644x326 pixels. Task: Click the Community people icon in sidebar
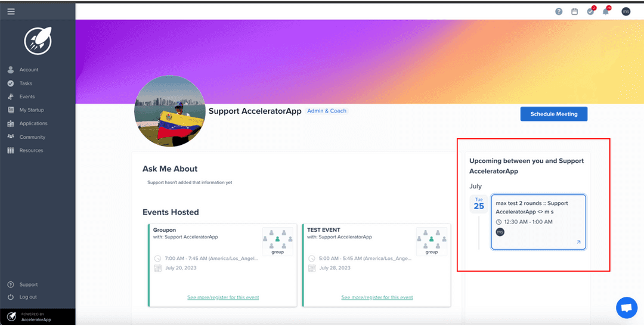(x=11, y=136)
